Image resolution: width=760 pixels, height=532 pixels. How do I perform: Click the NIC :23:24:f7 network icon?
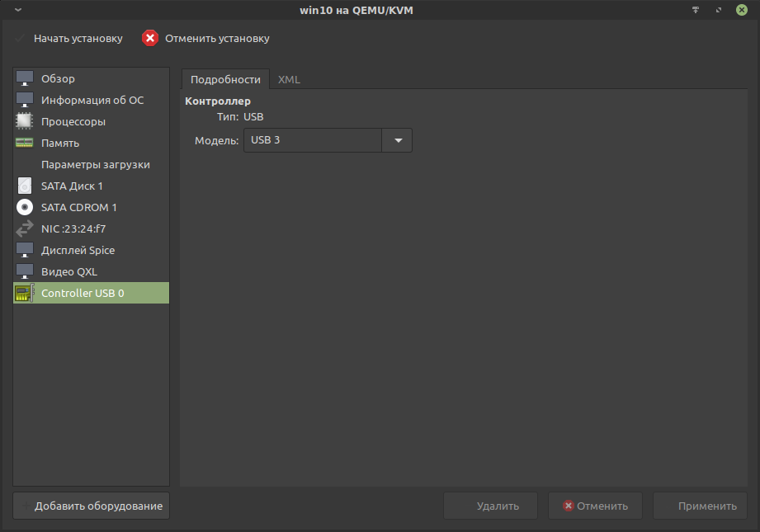pyautogui.click(x=25, y=228)
